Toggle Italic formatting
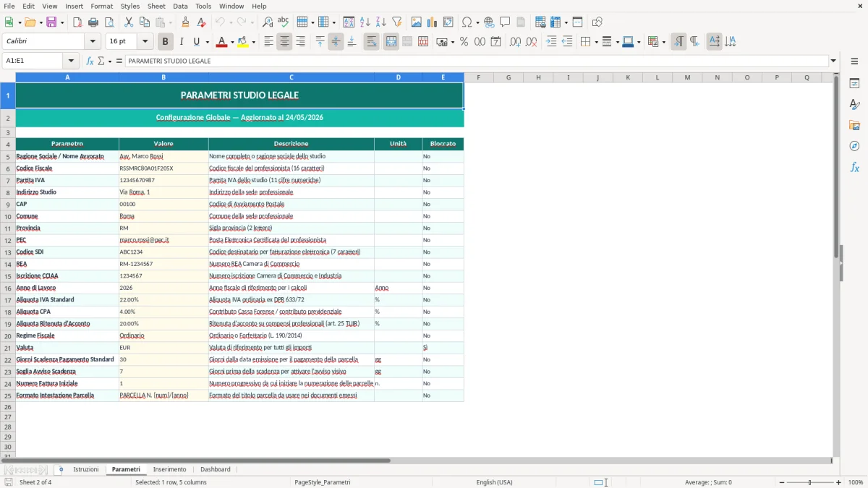This screenshot has width=868, height=488. click(181, 42)
